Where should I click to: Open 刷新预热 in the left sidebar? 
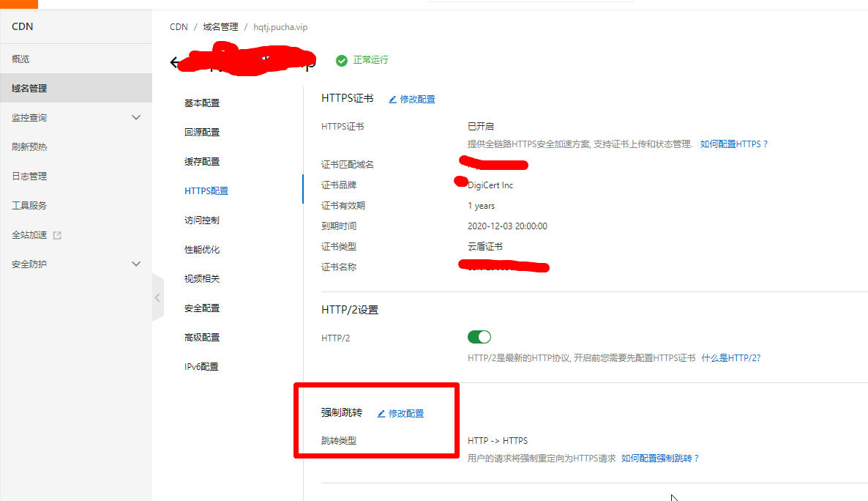(29, 146)
